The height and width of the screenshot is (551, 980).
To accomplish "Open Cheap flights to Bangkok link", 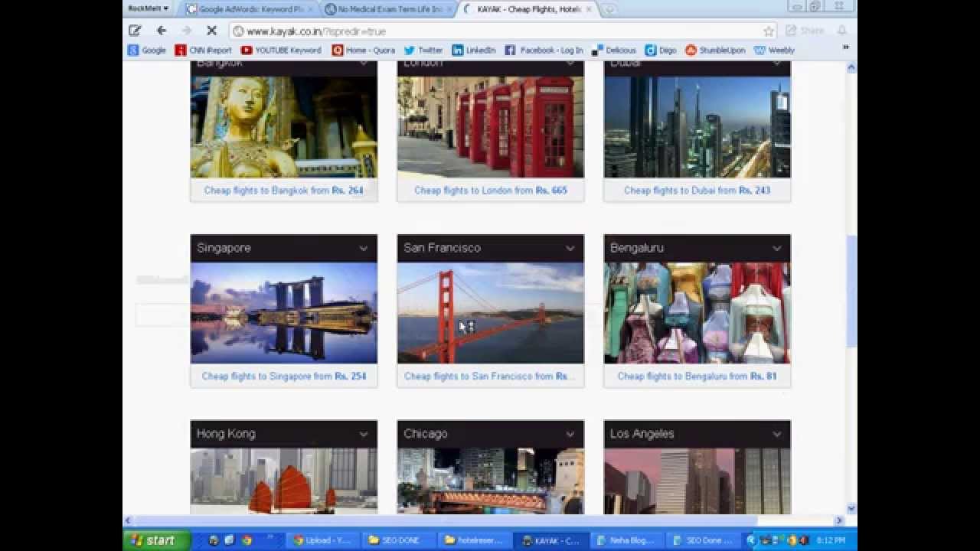I will pos(283,190).
